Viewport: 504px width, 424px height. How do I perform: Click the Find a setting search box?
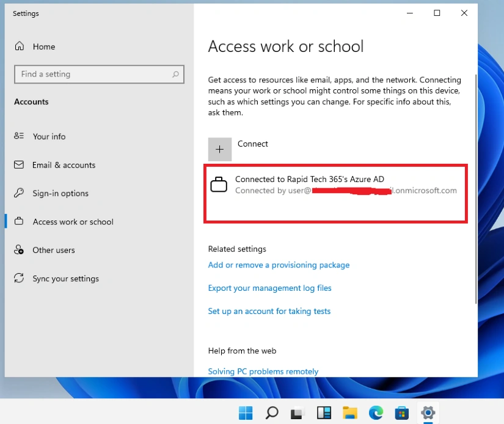[x=99, y=75]
